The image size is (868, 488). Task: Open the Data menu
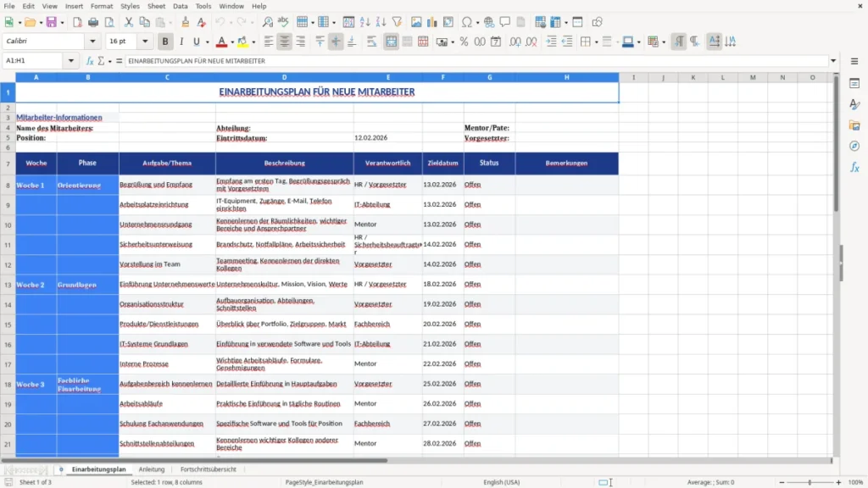point(180,6)
